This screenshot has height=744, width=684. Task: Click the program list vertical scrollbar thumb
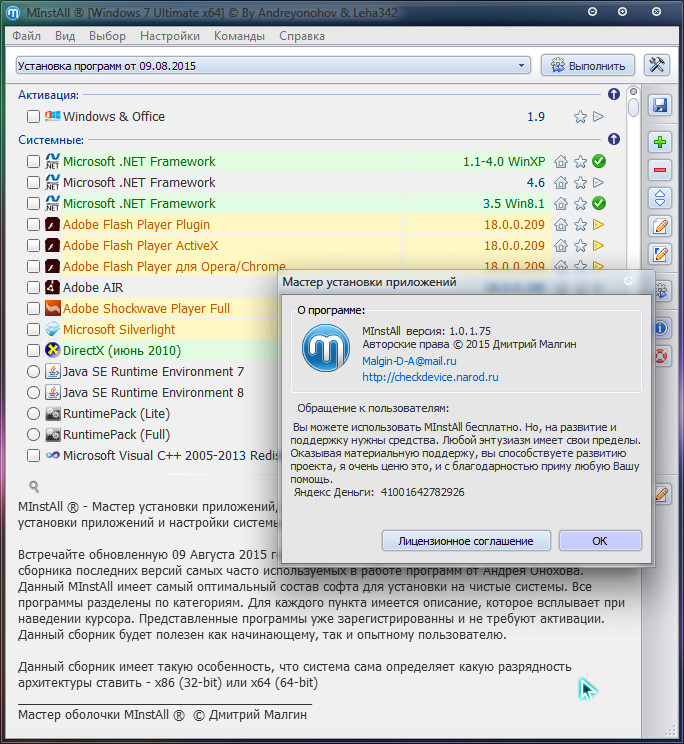633,107
